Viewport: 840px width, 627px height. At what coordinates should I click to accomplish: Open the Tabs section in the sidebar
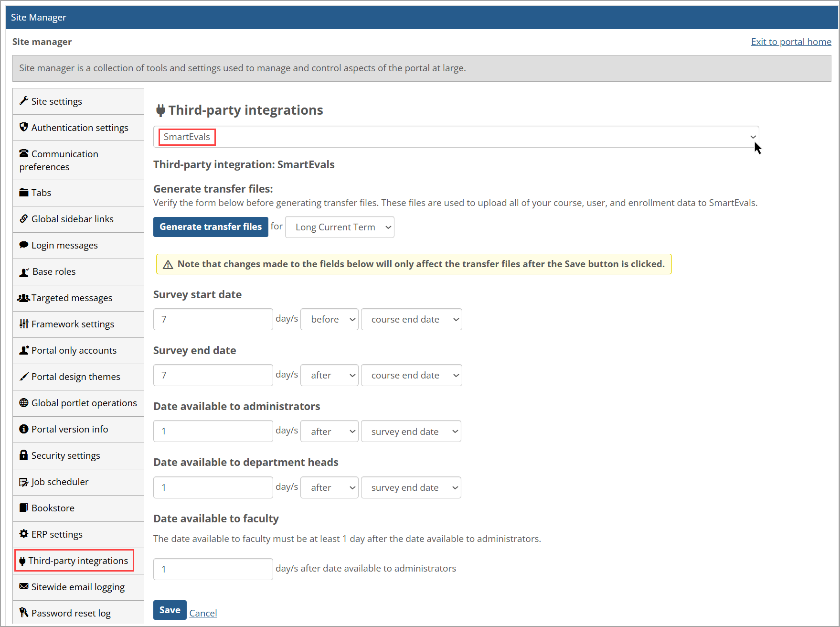click(x=41, y=192)
